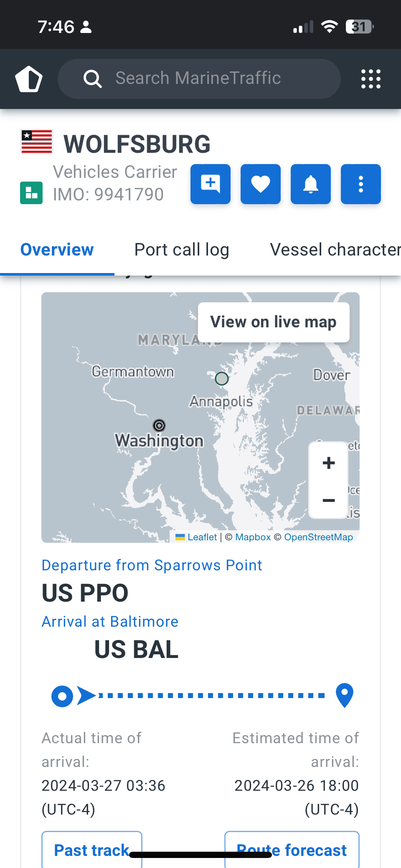Toggle WOLFSBURG as favorite with the heart icon
The height and width of the screenshot is (868, 401).
(260, 184)
